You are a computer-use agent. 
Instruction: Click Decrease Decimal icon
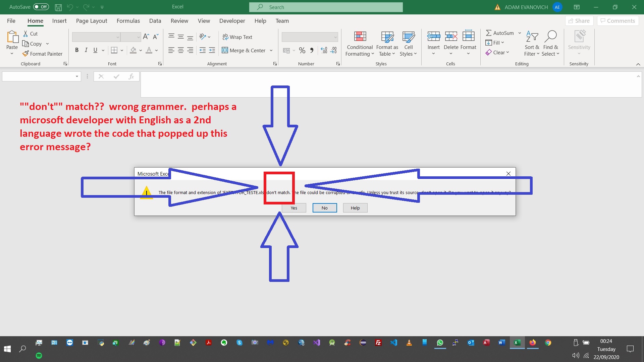[x=333, y=50]
